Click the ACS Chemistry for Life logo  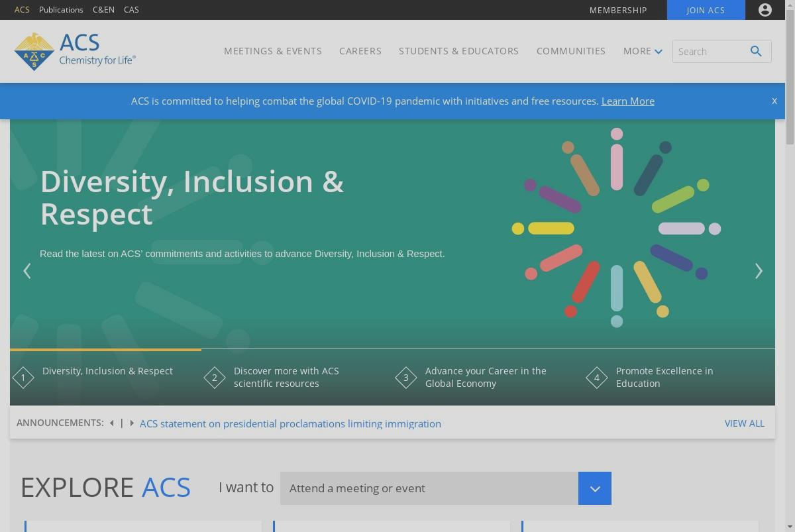click(75, 51)
